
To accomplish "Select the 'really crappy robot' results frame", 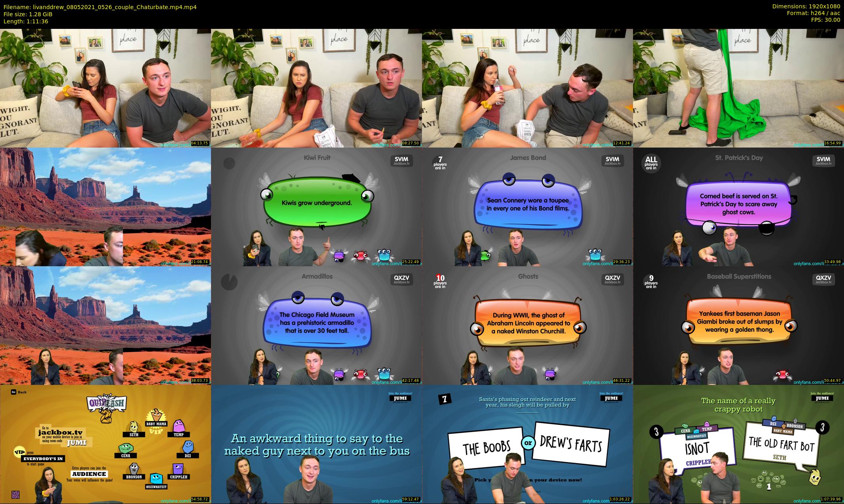I will click(x=738, y=444).
